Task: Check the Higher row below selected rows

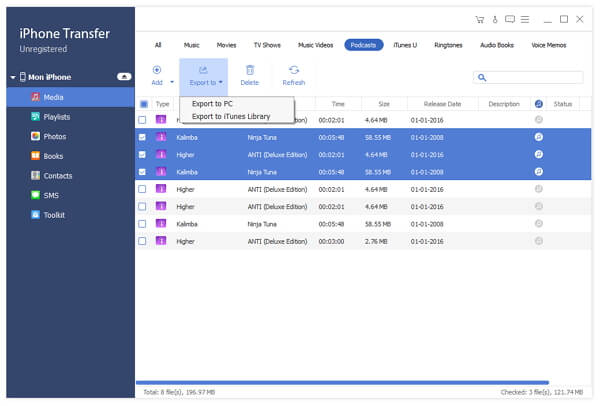Action: [x=142, y=189]
